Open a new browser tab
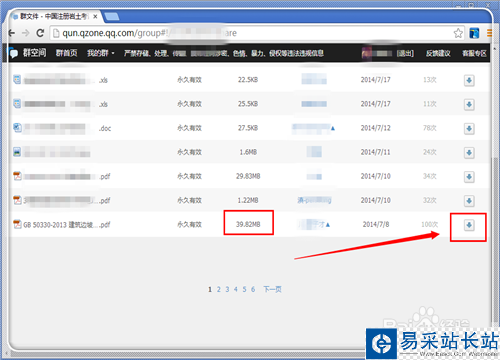 (x=111, y=16)
